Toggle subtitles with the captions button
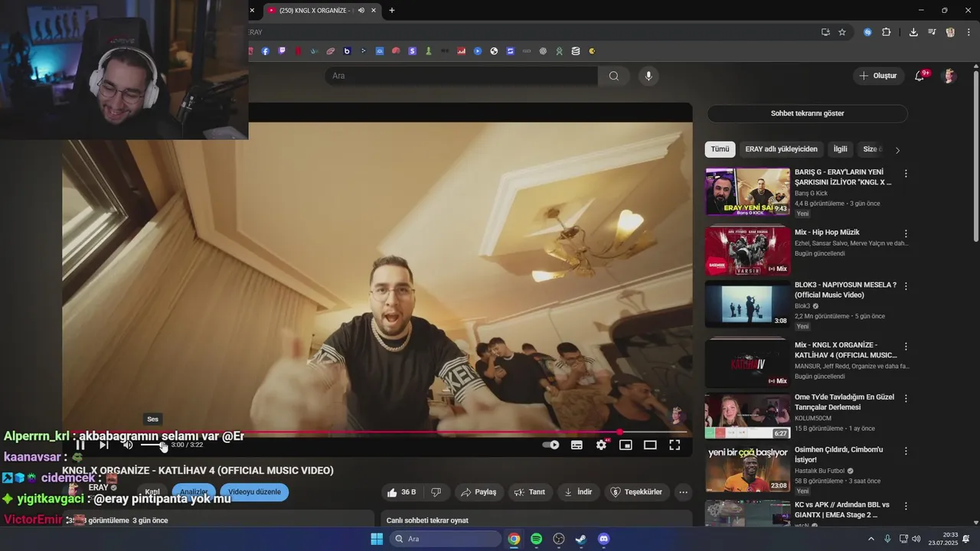This screenshot has width=980, height=551. coord(577,445)
